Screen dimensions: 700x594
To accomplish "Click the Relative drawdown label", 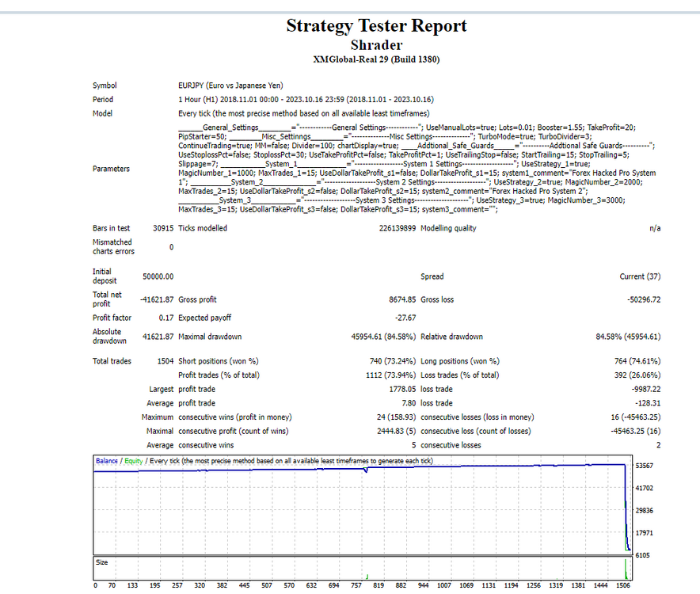I will (452, 337).
